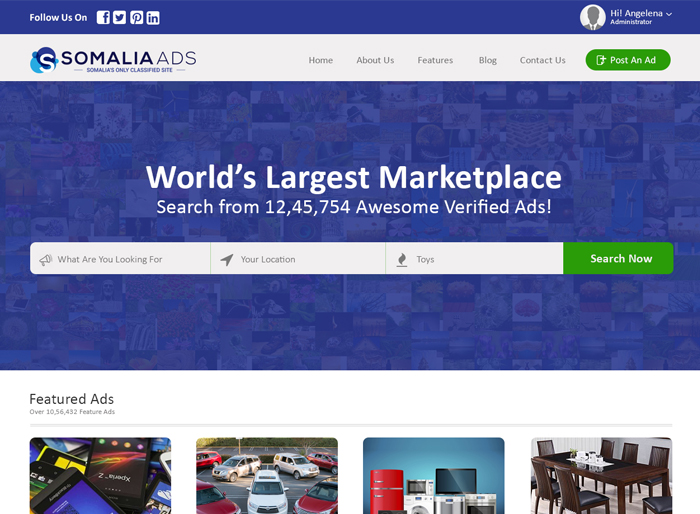
Task: Open the About Us page
Action: (x=375, y=60)
